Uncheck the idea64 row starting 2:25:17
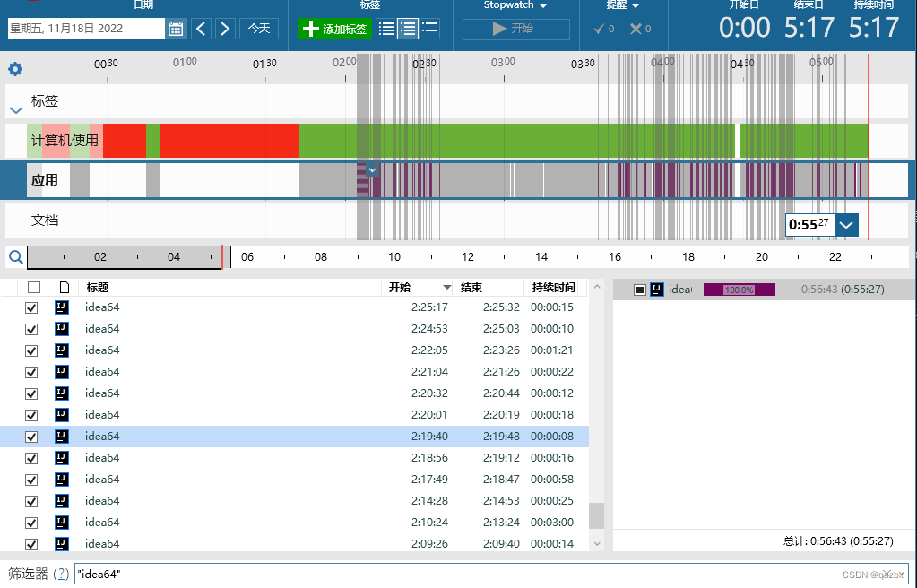 point(31,307)
